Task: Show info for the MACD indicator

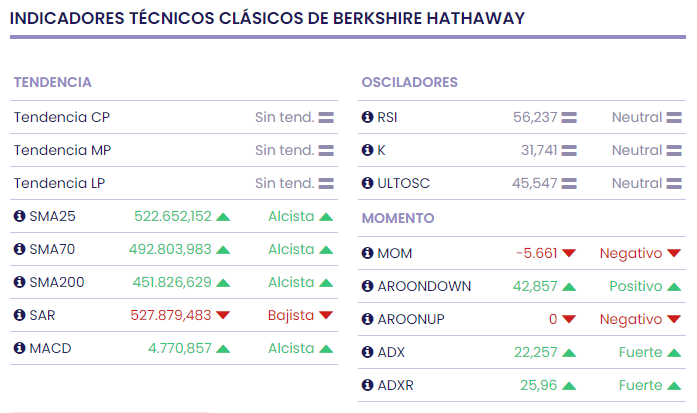Action: click(x=19, y=348)
